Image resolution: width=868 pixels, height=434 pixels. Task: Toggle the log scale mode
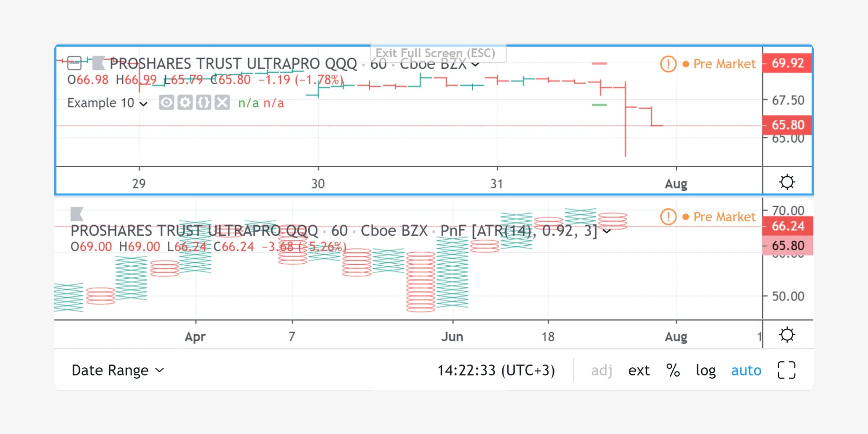(706, 371)
